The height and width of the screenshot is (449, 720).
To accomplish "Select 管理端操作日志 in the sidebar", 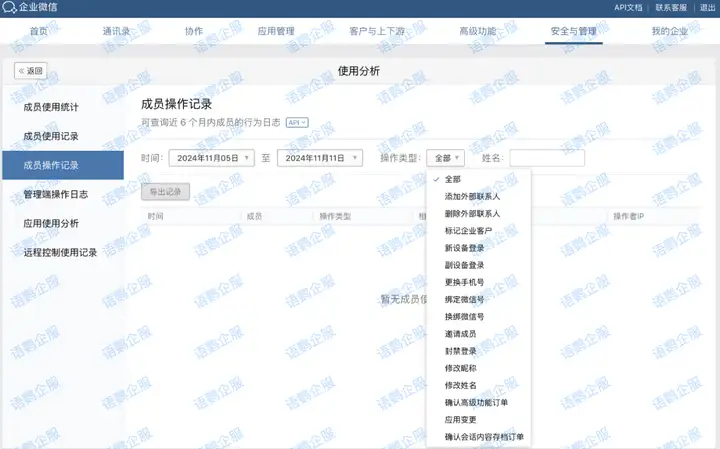I will pos(57,194).
